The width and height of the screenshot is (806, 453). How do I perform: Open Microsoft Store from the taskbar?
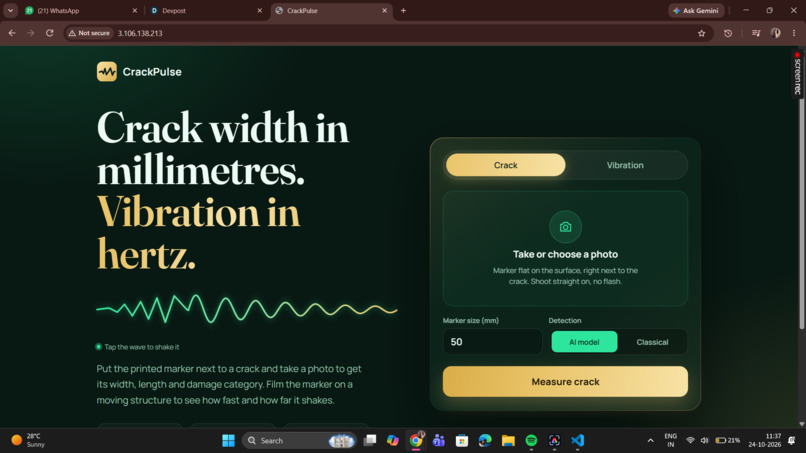pos(462,441)
